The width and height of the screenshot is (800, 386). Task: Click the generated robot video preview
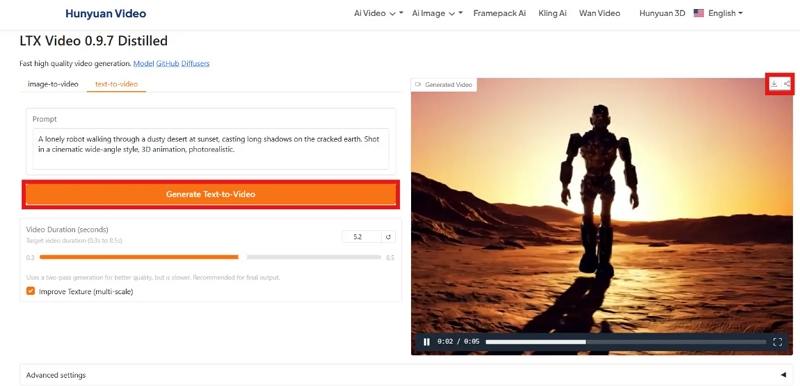[602, 216]
